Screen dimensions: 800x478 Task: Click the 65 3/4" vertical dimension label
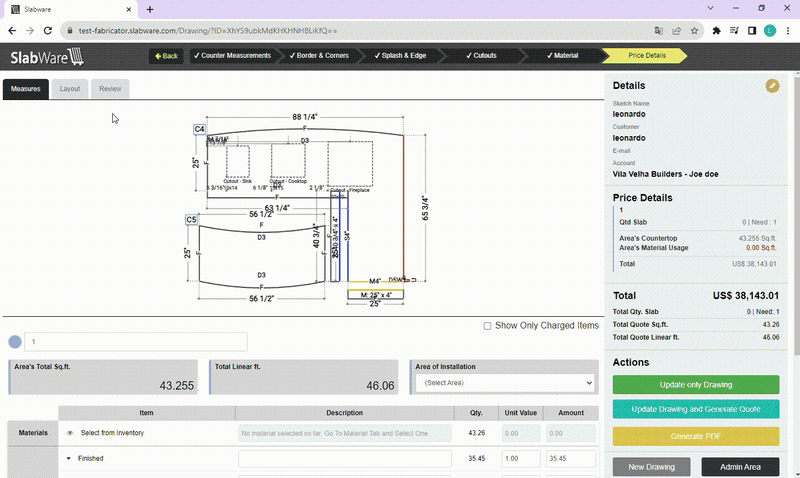[x=425, y=208]
